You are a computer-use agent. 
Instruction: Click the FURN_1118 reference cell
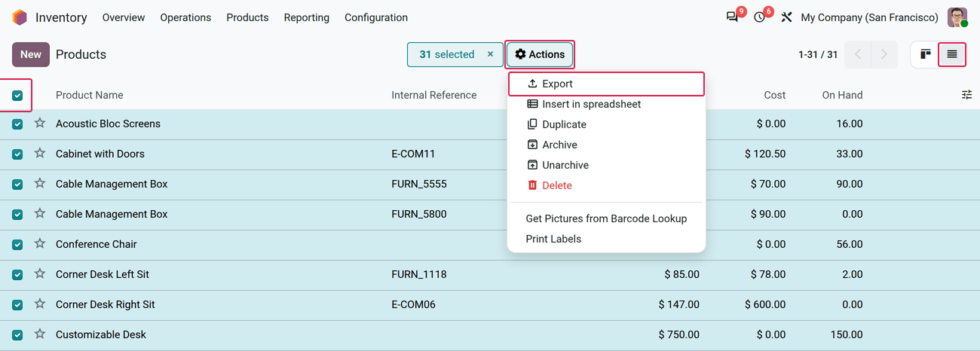click(x=419, y=274)
